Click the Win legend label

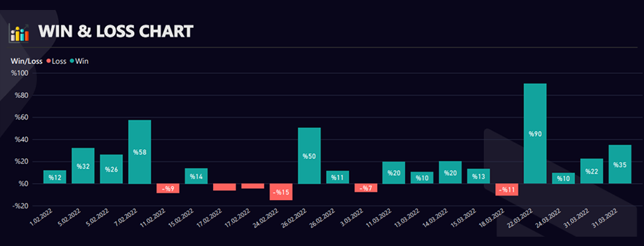[x=82, y=61]
